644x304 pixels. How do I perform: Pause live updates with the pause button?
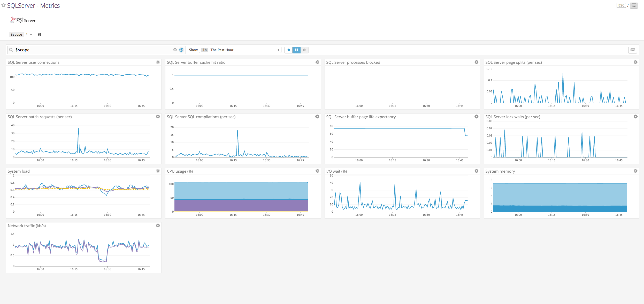[x=296, y=50]
